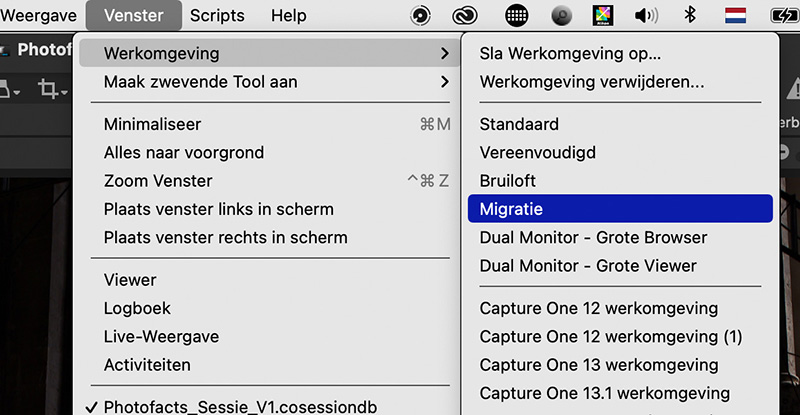800x415 pixels.
Task: Click the circular disc icon in menu bar
Action: (x=420, y=16)
